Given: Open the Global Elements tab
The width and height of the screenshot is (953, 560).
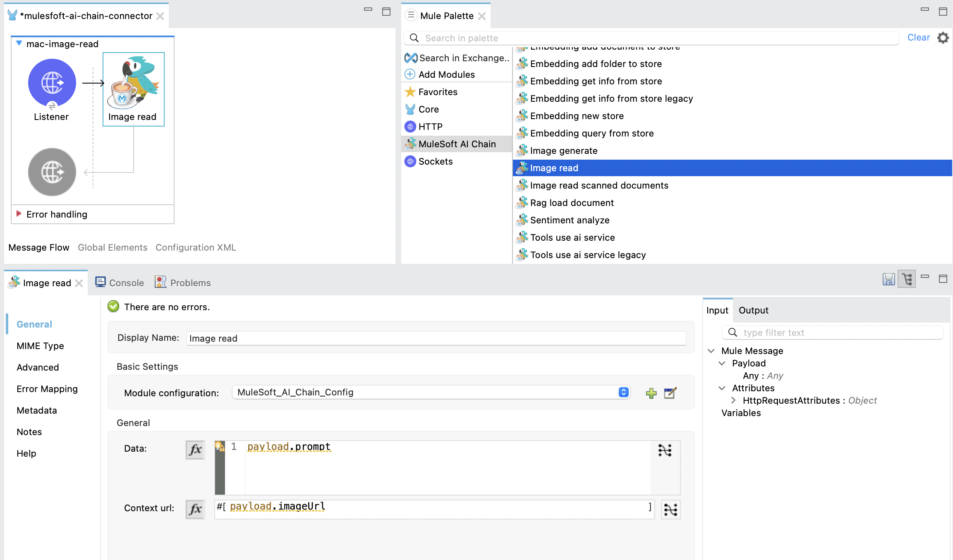Looking at the screenshot, I should tap(112, 247).
